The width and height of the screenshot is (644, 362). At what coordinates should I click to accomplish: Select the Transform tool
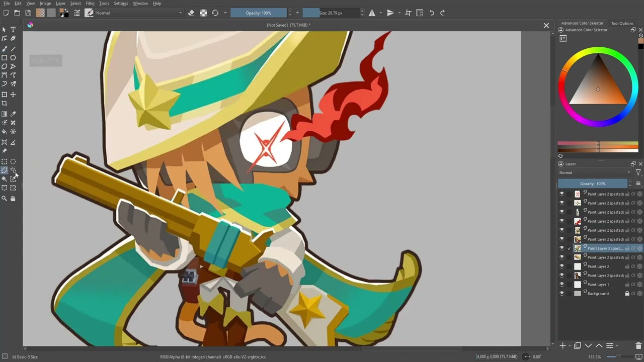(5, 95)
